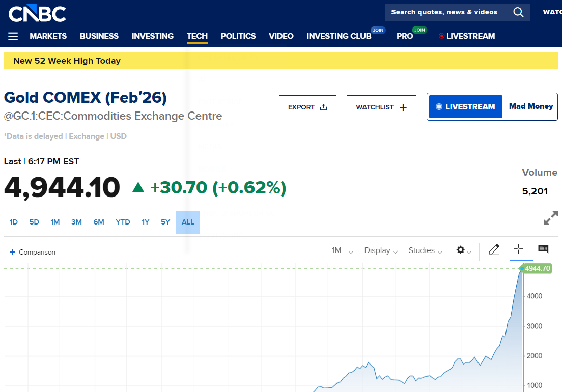Select the 3M range tab
This screenshot has height=392, width=562.
(x=76, y=222)
